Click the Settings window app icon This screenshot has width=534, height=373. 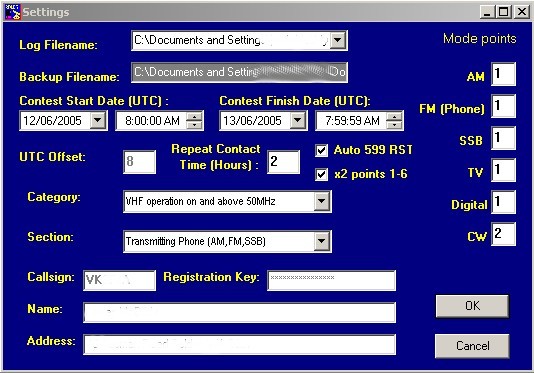13,12
